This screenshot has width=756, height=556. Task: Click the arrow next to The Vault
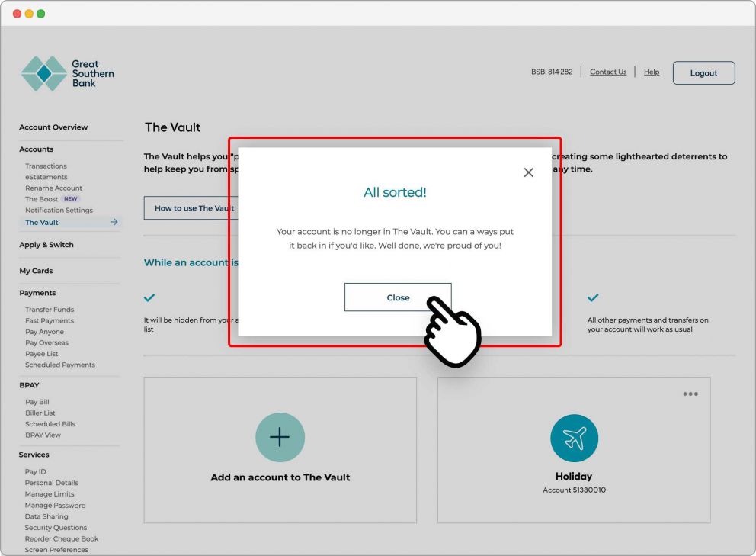(114, 222)
